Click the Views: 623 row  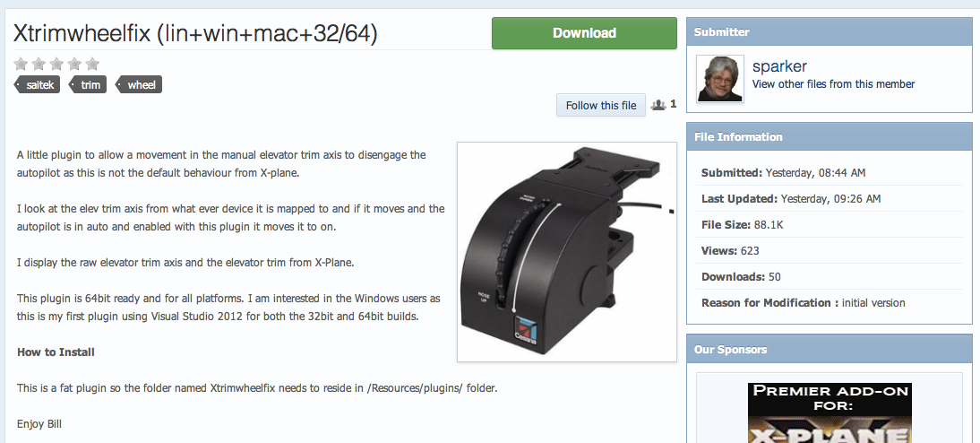tap(830, 251)
